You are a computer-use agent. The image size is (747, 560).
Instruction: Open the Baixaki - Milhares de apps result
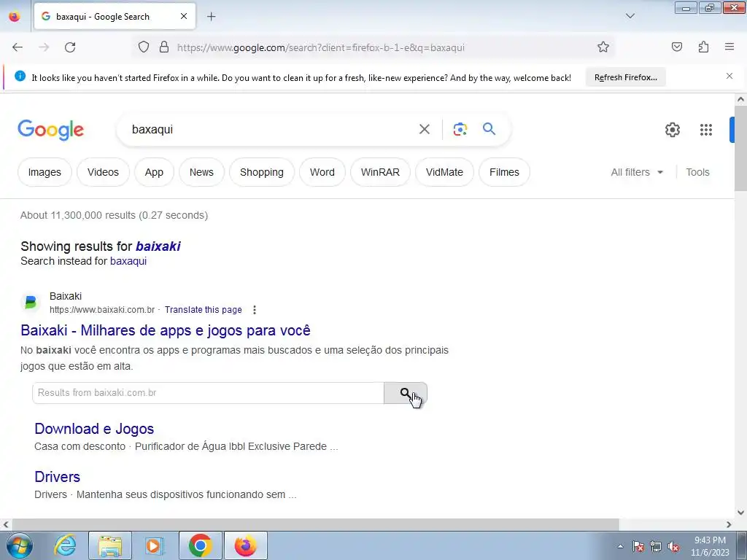pyautogui.click(x=166, y=330)
